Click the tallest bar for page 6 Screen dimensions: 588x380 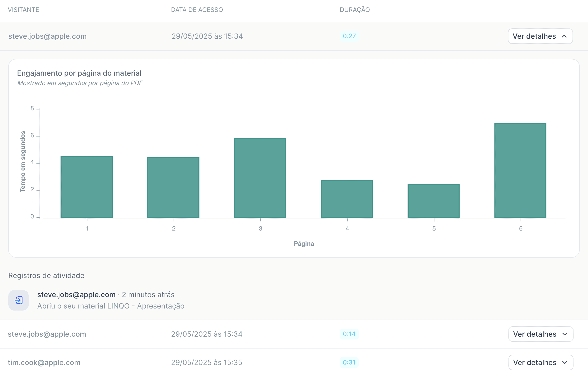(x=520, y=171)
